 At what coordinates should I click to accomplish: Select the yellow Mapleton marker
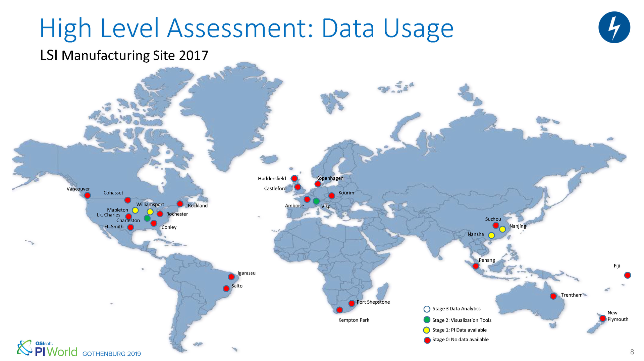coord(135,210)
